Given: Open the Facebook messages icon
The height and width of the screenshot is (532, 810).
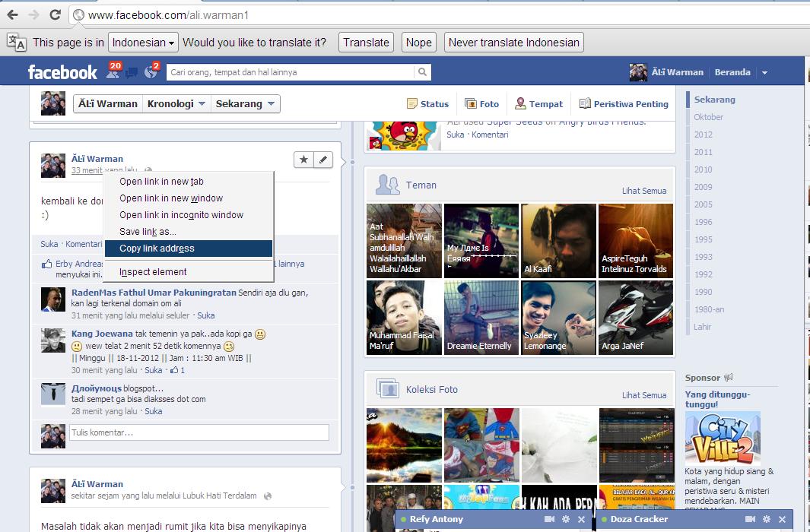Looking at the screenshot, I should click(132, 73).
